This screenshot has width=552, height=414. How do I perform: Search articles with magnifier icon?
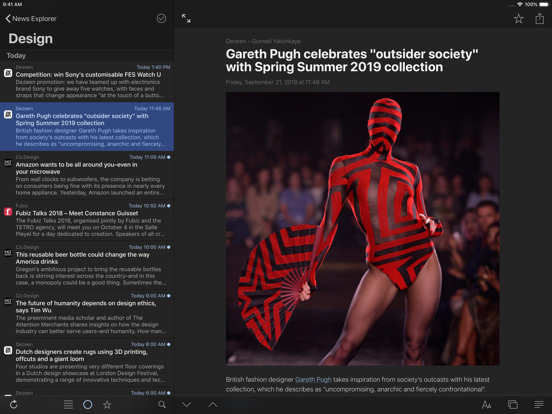coord(162,404)
